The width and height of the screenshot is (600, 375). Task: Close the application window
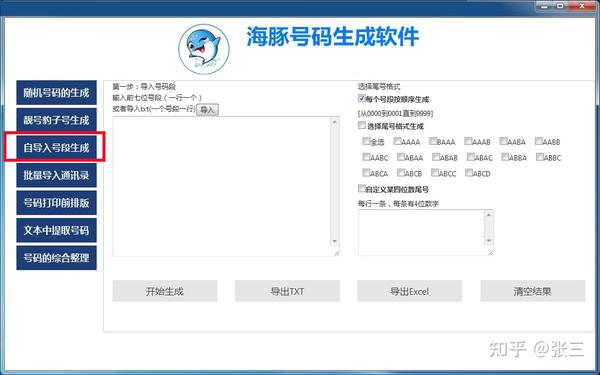pyautogui.click(x=582, y=5)
